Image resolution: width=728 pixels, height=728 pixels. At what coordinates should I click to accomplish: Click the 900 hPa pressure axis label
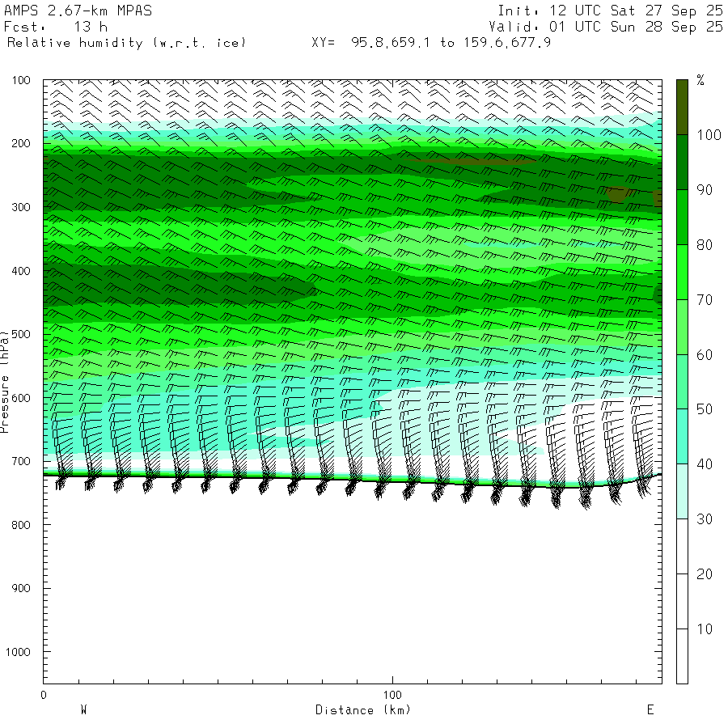pyautogui.click(x=21, y=588)
